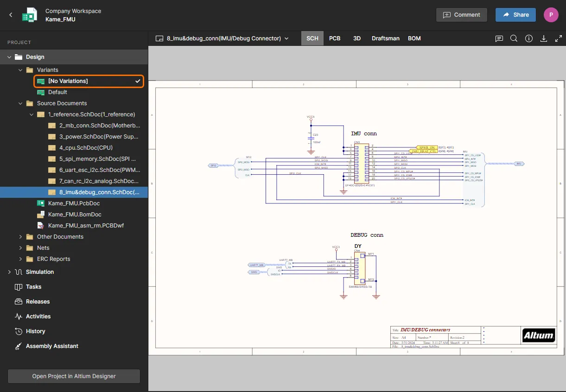The width and height of the screenshot is (566, 392).
Task: Collapse the Source Documents tree
Action: (20, 103)
